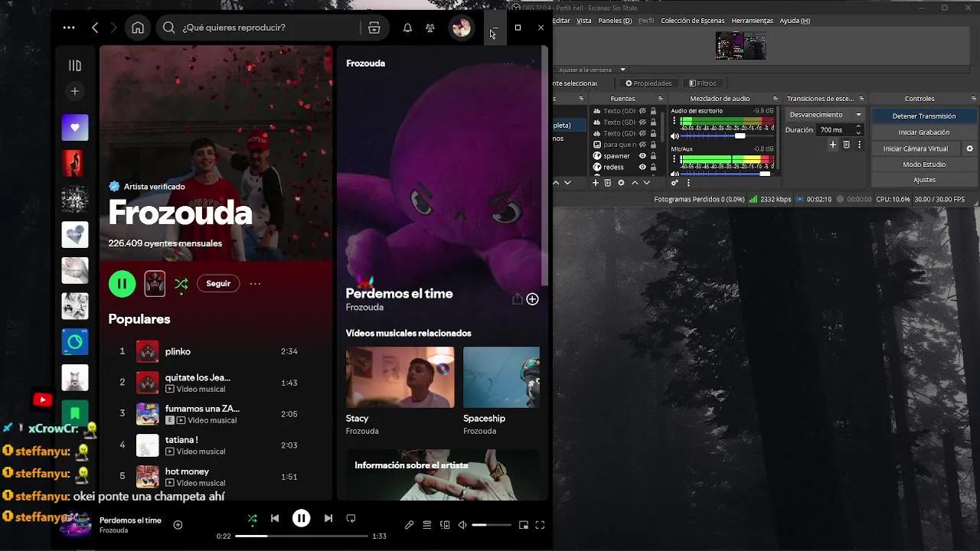Hide the spawner source with its eye
The height and width of the screenshot is (551, 980).
[x=642, y=155]
